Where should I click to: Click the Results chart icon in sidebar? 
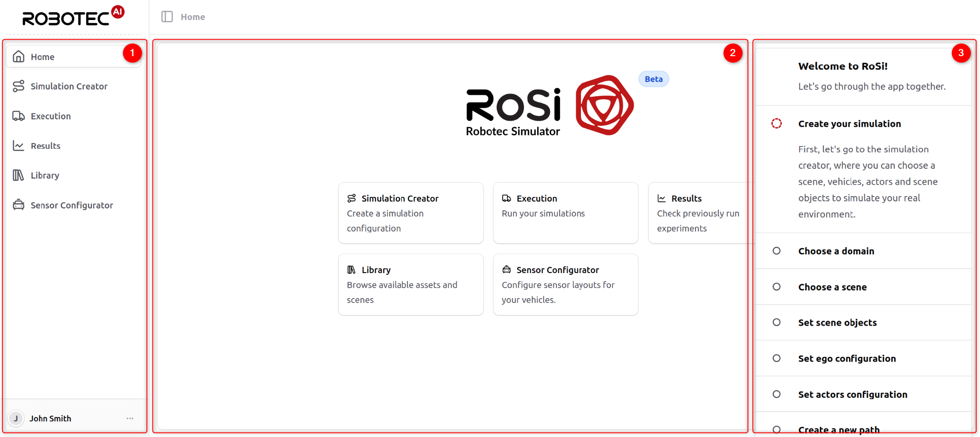coord(18,146)
